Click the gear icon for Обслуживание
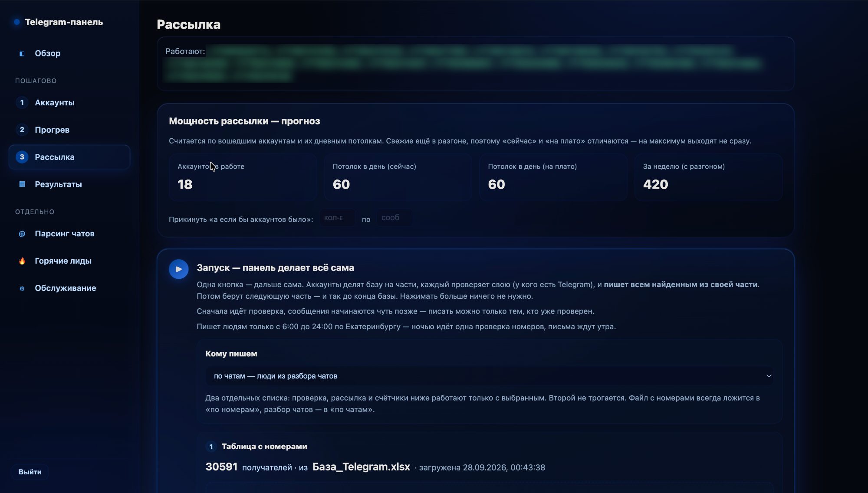Image resolution: width=868 pixels, height=493 pixels. [22, 288]
